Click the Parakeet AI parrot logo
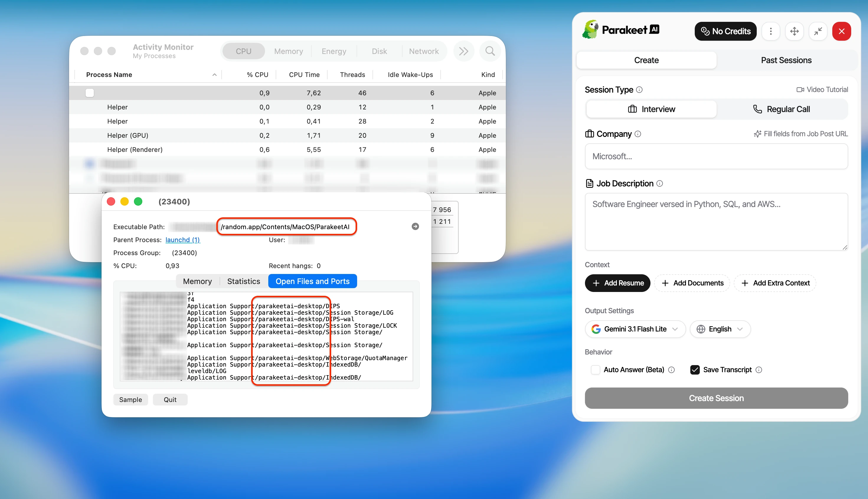This screenshot has height=499, width=868. click(590, 29)
